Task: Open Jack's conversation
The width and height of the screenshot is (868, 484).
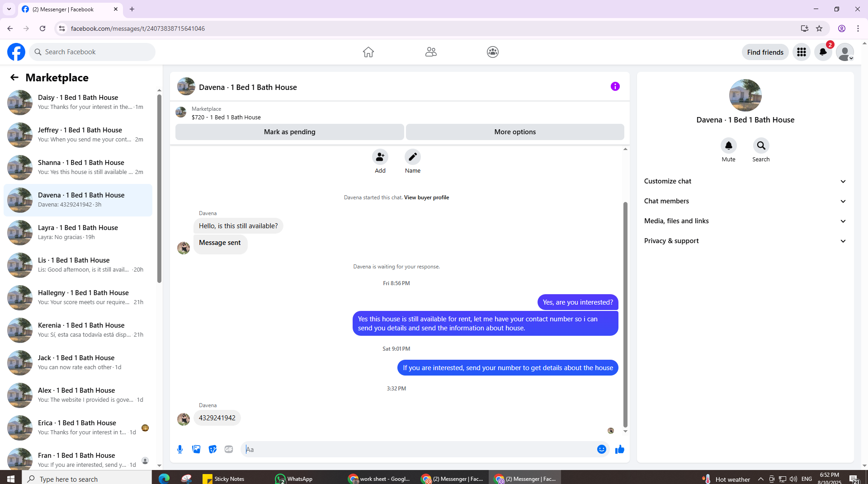Action: [78, 362]
